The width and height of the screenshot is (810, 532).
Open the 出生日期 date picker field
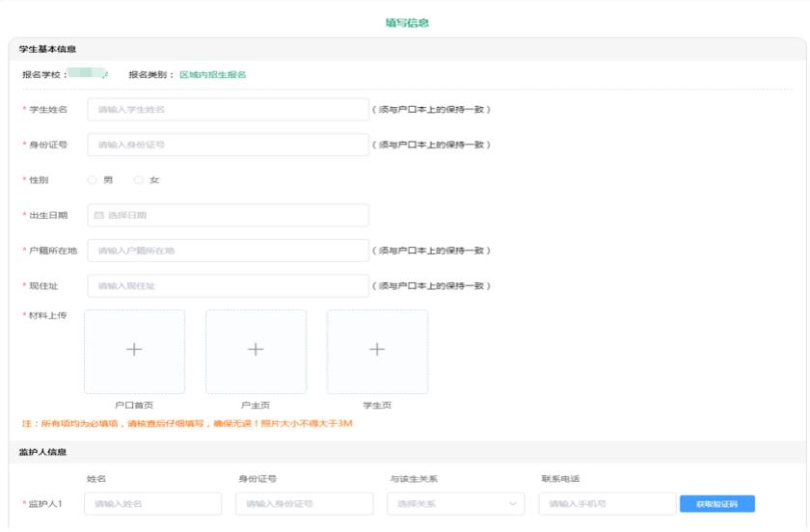click(x=229, y=215)
